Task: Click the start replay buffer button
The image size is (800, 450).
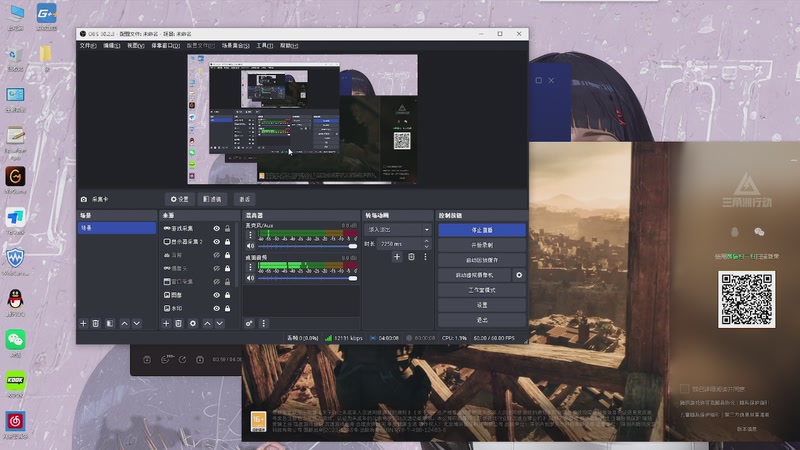Action: pos(482,260)
